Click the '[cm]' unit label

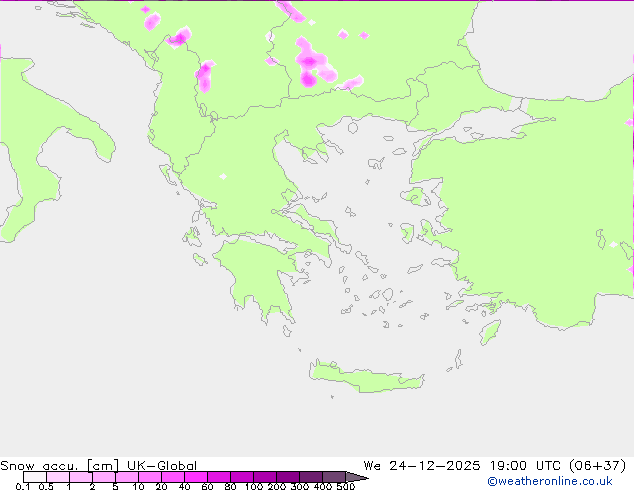pos(104,466)
